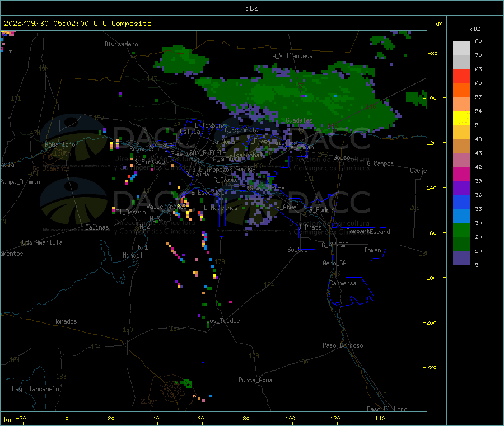Pick the blue 35-36 dBZ legend swatch

(x=461, y=202)
